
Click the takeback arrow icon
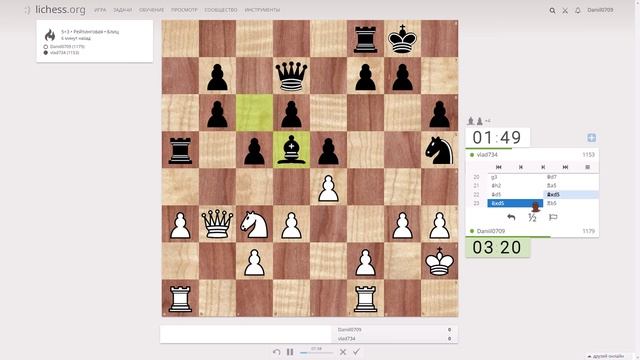[511, 218]
